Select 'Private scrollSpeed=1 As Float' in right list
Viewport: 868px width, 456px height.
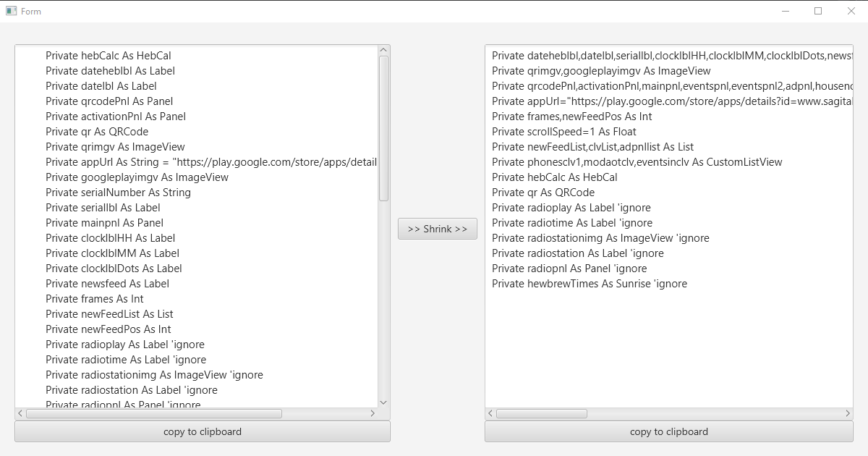(x=564, y=132)
